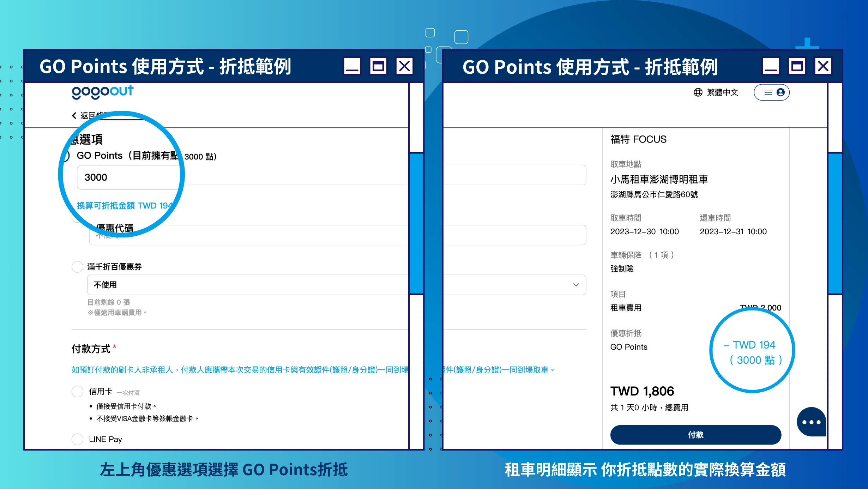The image size is (868, 489).
Task: Minimize the right GO Points window
Action: (771, 66)
